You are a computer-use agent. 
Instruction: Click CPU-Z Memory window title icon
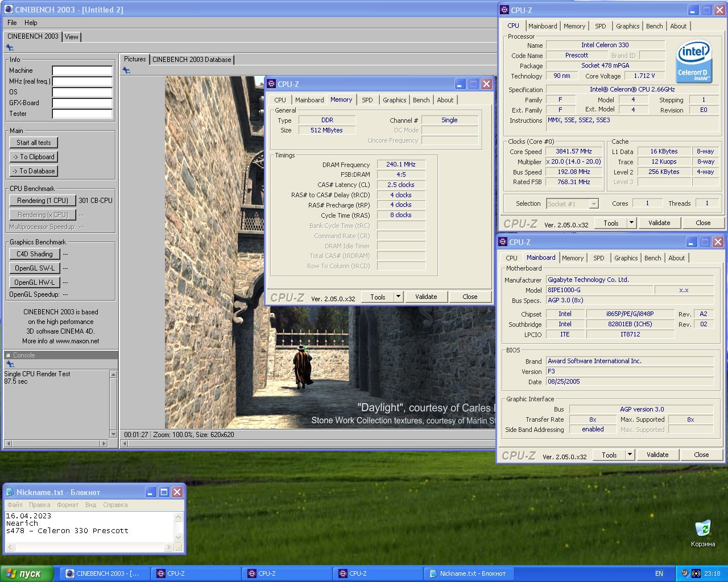(271, 84)
